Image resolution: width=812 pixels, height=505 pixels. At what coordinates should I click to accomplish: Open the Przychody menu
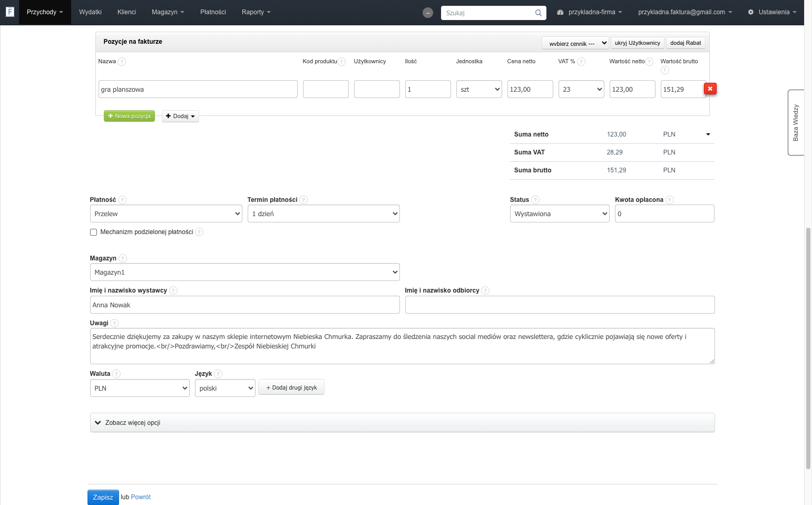(x=45, y=12)
